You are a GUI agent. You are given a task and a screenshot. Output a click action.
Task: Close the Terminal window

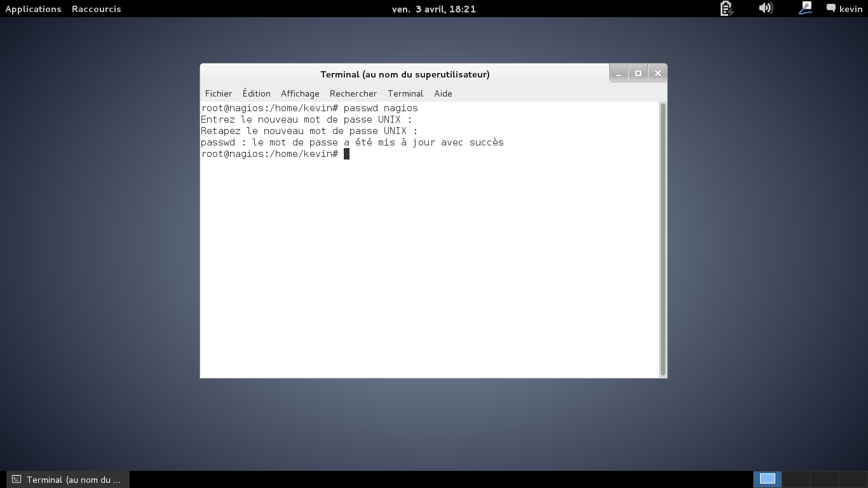coord(658,74)
